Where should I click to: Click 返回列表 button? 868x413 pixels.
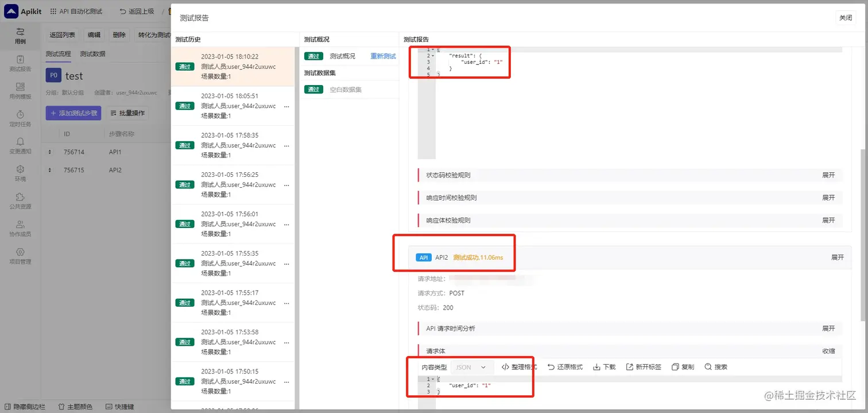click(62, 35)
